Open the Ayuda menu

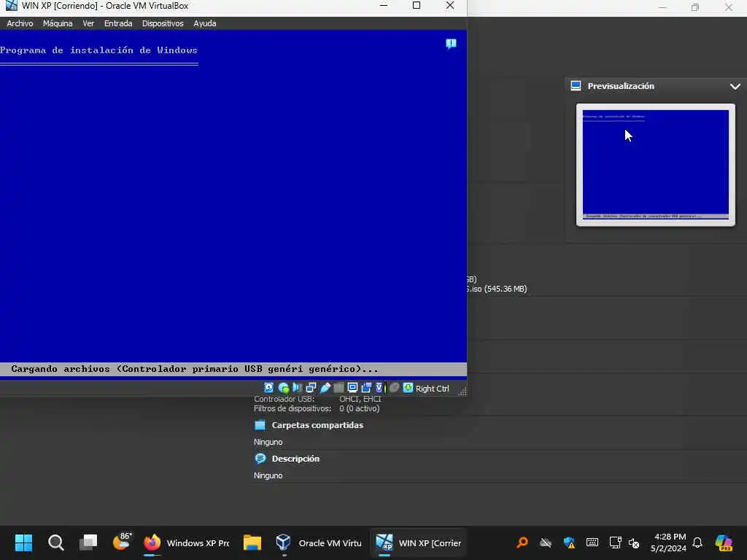[205, 23]
